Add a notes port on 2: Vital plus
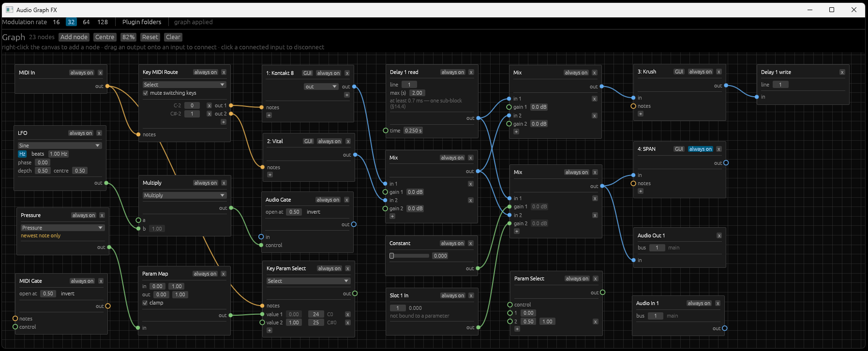This screenshot has height=351, width=868. click(270, 175)
